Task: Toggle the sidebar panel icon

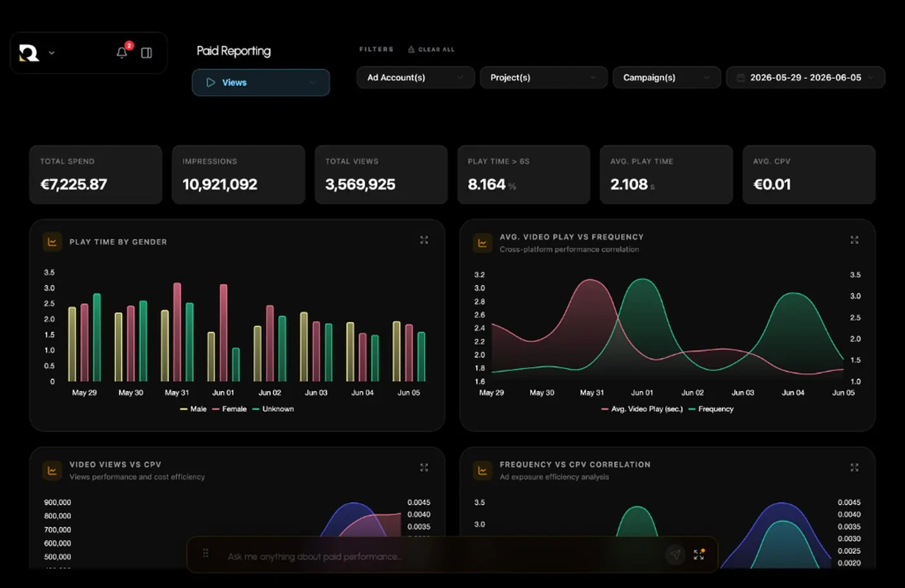Action: [147, 53]
